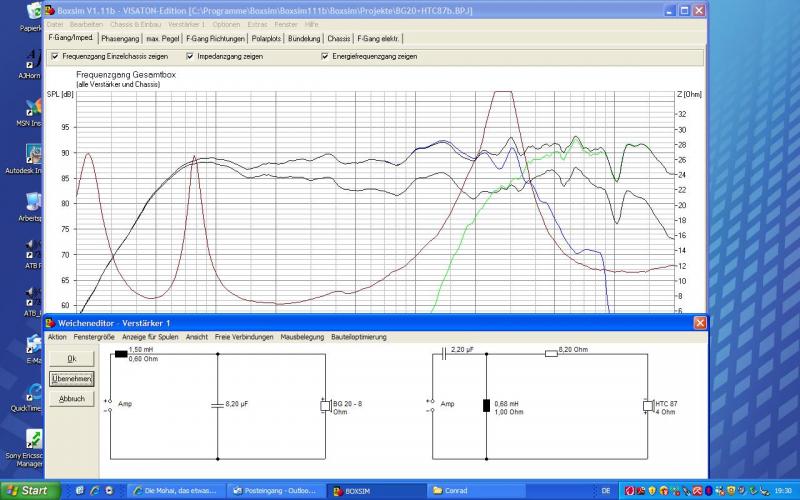Open the F-Gang elektr. tab
Screen dimensions: 800x500
pyautogui.click(x=379, y=38)
